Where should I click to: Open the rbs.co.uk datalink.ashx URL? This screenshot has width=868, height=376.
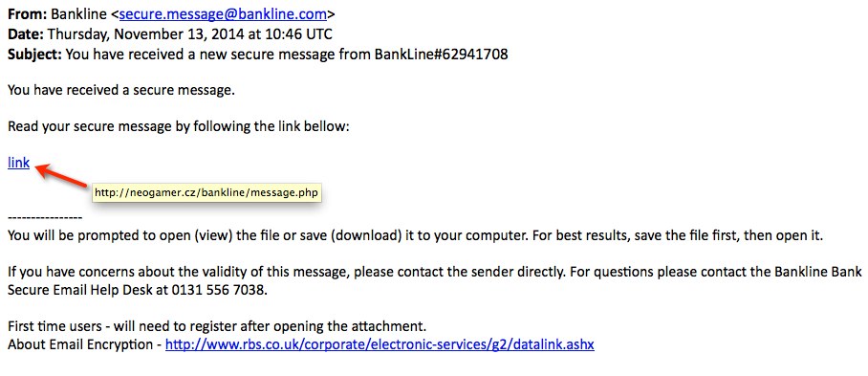(380, 344)
